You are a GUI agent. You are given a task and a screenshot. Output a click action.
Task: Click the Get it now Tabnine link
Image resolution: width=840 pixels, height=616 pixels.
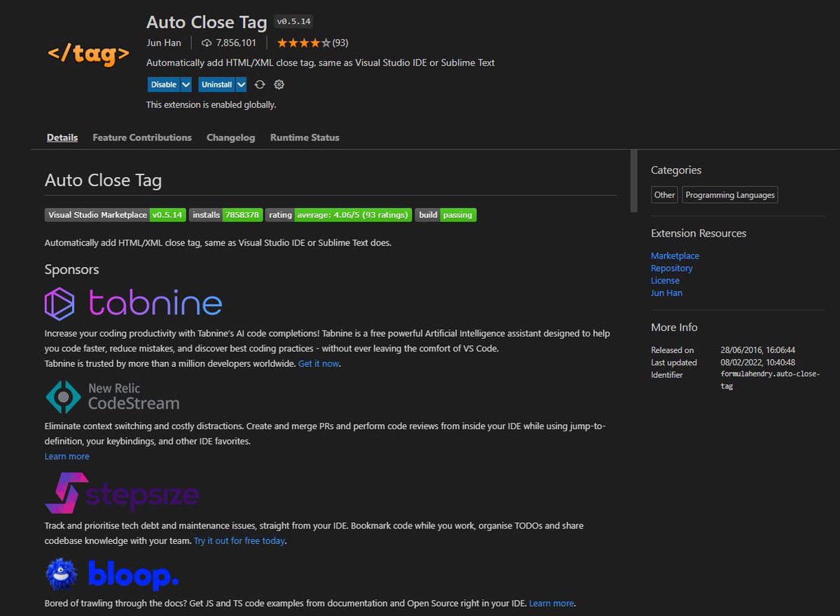[318, 363]
